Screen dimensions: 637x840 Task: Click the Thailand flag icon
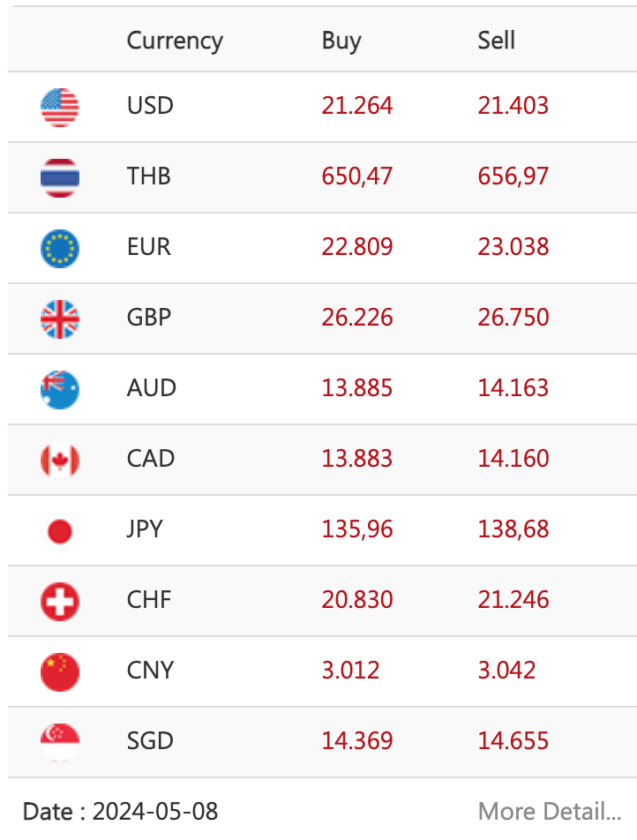(59, 178)
